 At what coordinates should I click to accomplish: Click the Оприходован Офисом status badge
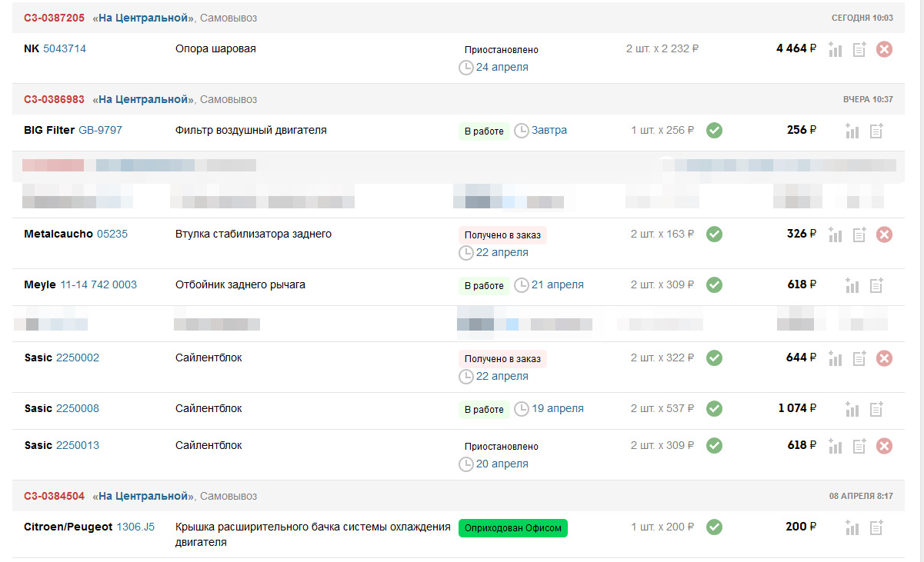pyautogui.click(x=513, y=528)
